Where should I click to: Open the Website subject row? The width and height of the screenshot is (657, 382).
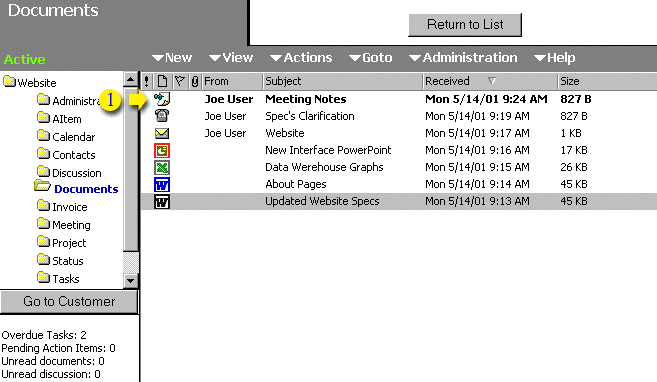285,133
